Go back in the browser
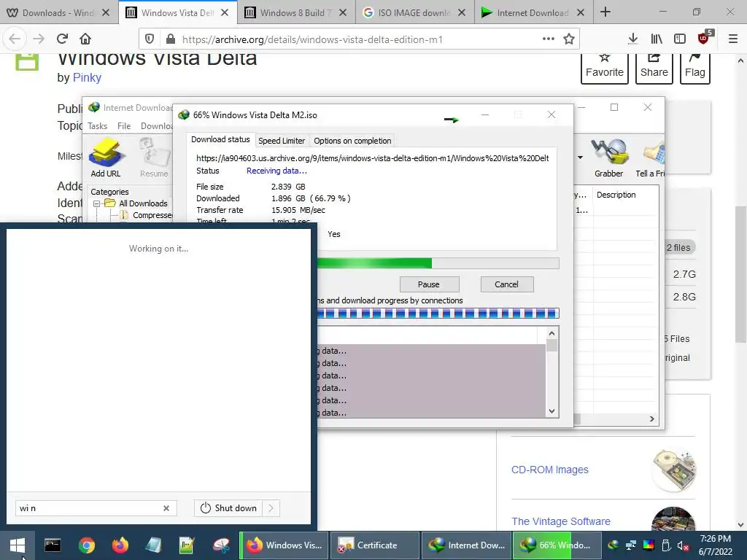 [15, 39]
